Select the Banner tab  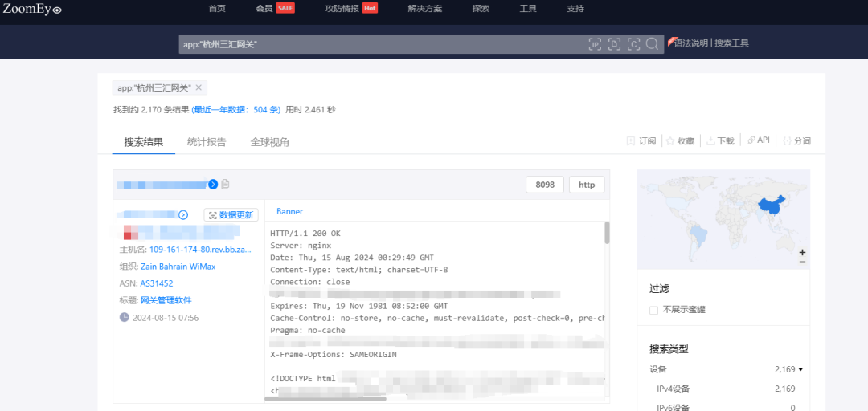[x=289, y=211]
